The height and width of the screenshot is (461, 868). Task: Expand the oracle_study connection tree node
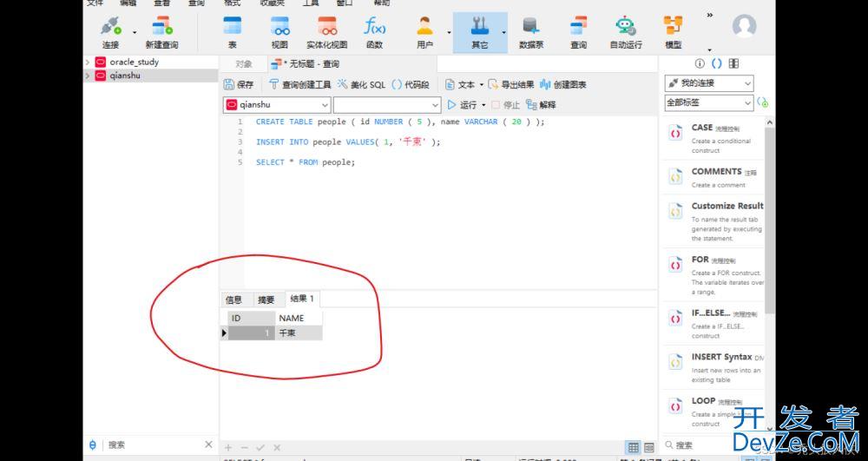point(88,62)
